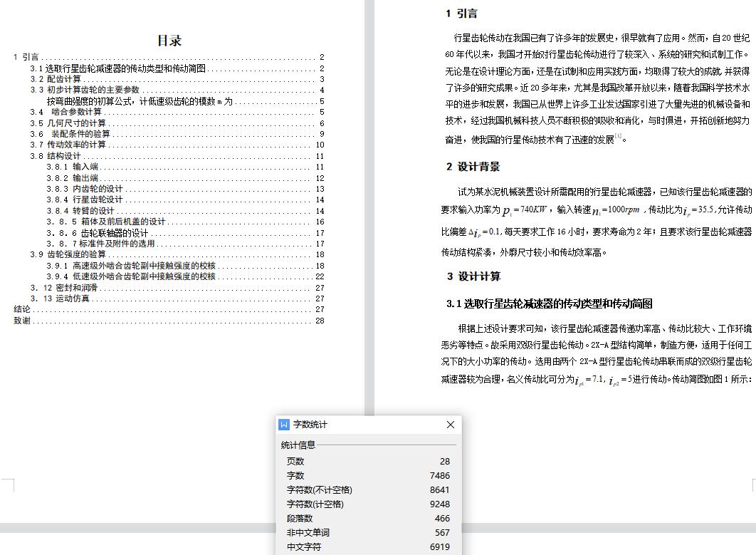The height and width of the screenshot is (555, 756).
Task: Jump to TOC entry 3.2 配齿计算
Action: pyautogui.click(x=56, y=79)
